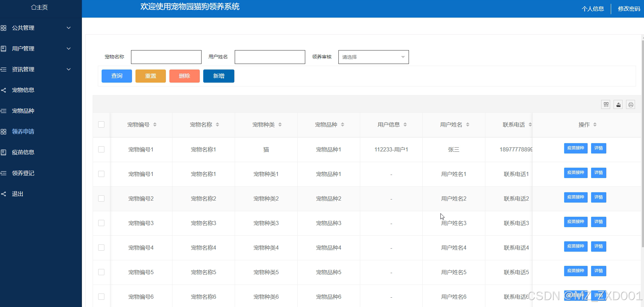Check the row for 宠物编号4

pyautogui.click(x=101, y=248)
